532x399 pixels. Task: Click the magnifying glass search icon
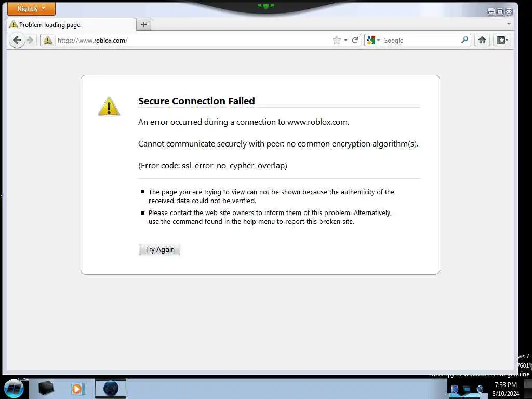(x=465, y=40)
